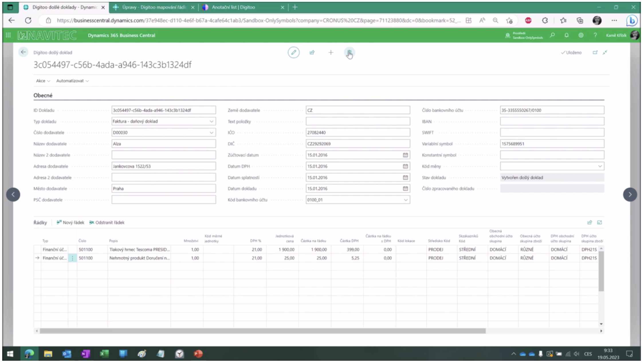Collapse the page with the shrink arrows icon
The image size is (644, 364).
(x=605, y=53)
